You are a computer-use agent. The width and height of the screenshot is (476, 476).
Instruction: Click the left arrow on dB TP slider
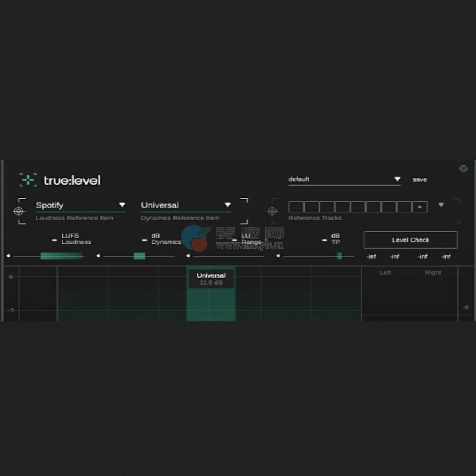[x=278, y=255]
